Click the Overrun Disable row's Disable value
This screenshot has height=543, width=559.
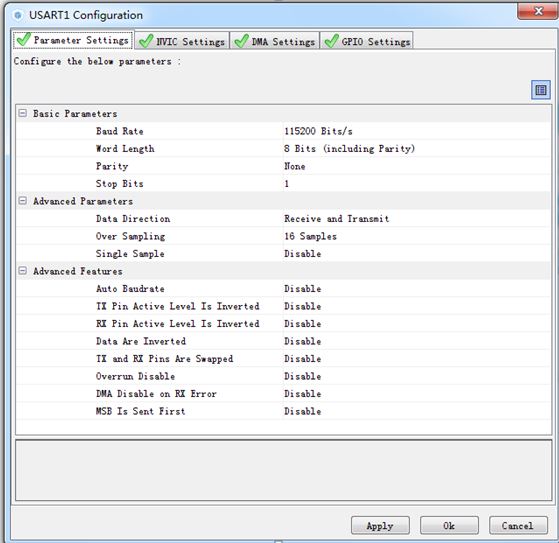(x=302, y=376)
